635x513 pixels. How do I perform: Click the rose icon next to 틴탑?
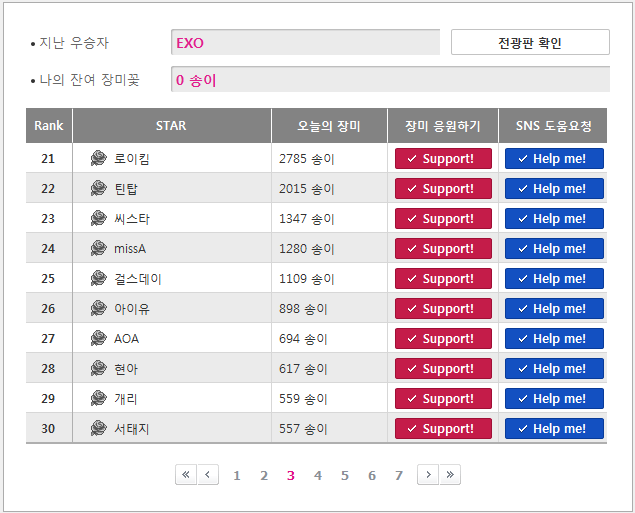[98, 188]
